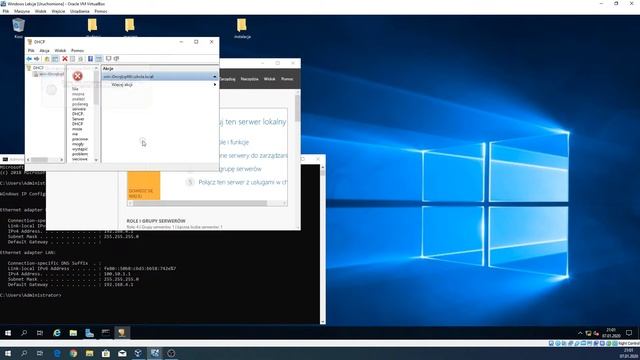Open the Widok menu in the DHCP window
This screenshot has height=360, width=640.
[60, 51]
